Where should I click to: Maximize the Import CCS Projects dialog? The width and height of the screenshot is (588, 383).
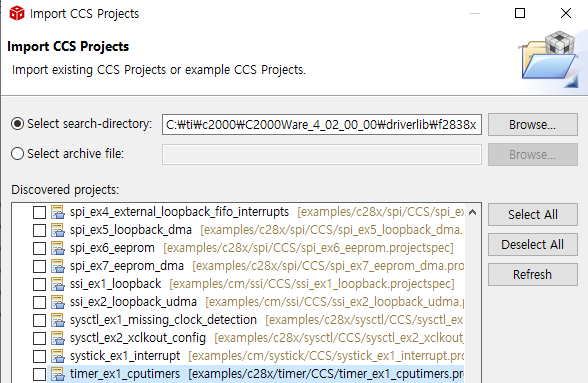pyautogui.click(x=520, y=13)
